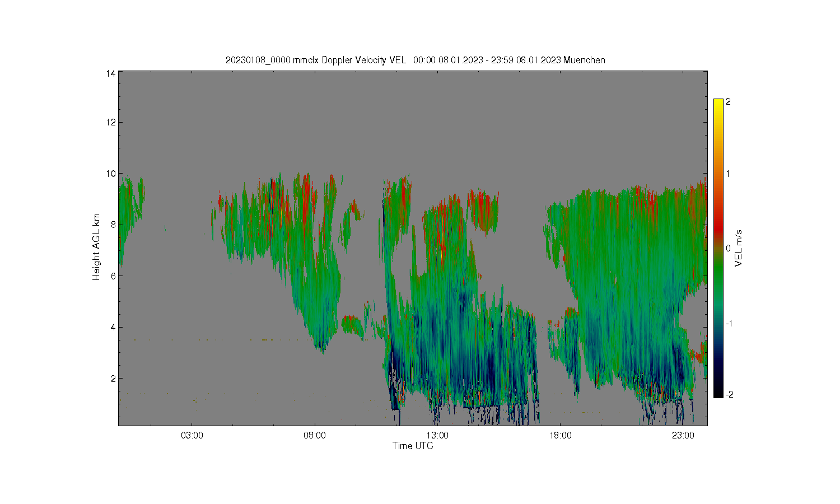Click the 18:00 time tick label
840x504 pixels.
[x=560, y=435]
